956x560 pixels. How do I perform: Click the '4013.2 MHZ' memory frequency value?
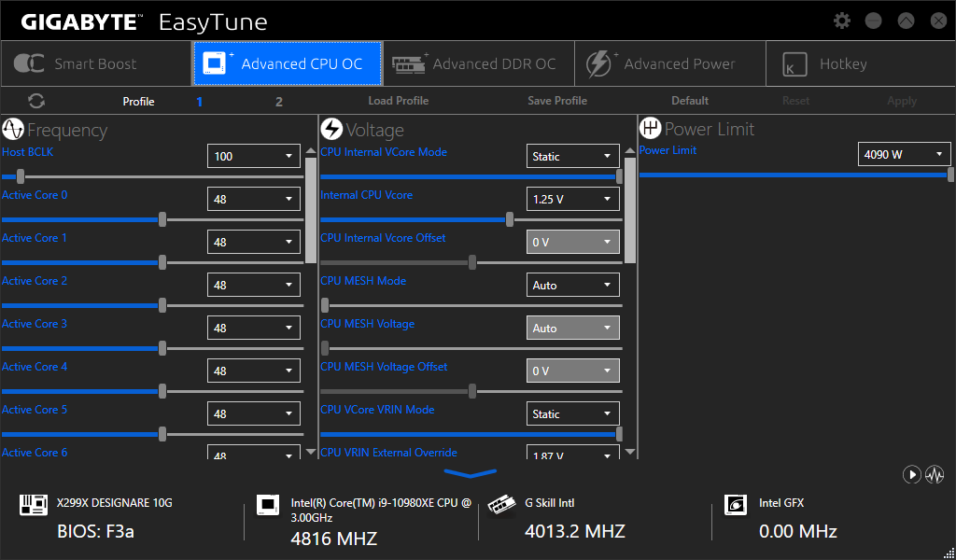(575, 531)
